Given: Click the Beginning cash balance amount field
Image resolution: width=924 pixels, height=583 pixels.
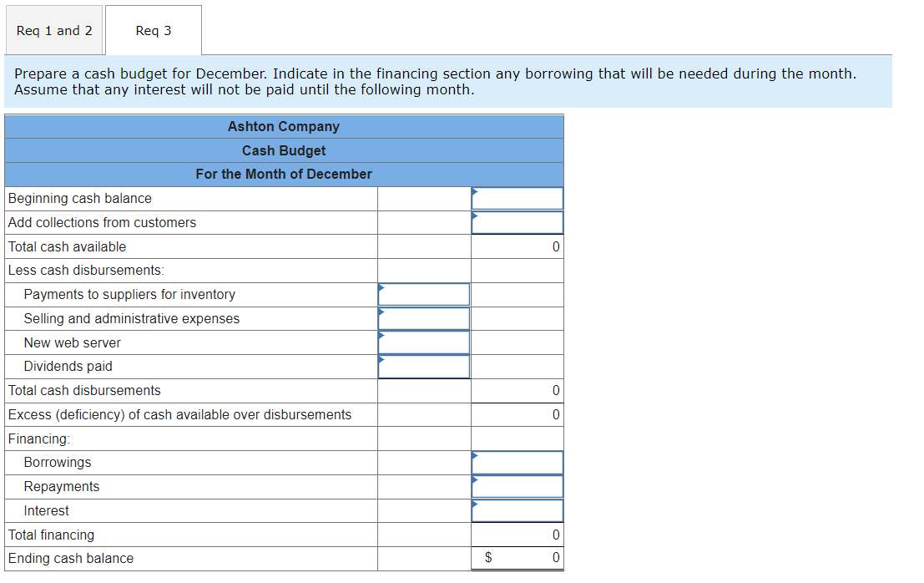Looking at the screenshot, I should pyautogui.click(x=517, y=199).
